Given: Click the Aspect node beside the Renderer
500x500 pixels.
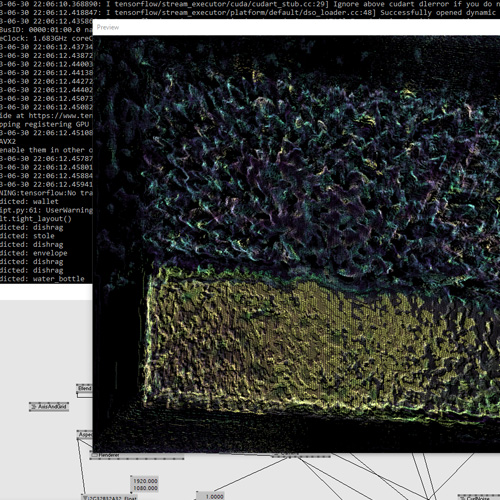Looking at the screenshot, I should coord(85,435).
